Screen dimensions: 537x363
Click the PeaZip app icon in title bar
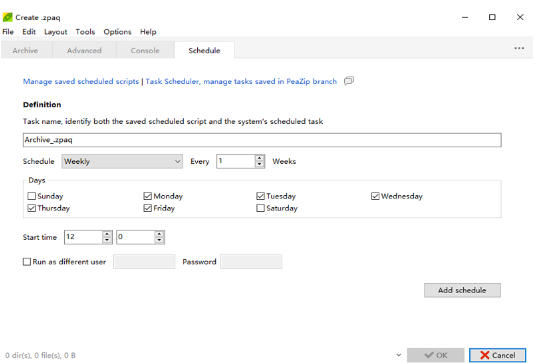coord(7,17)
